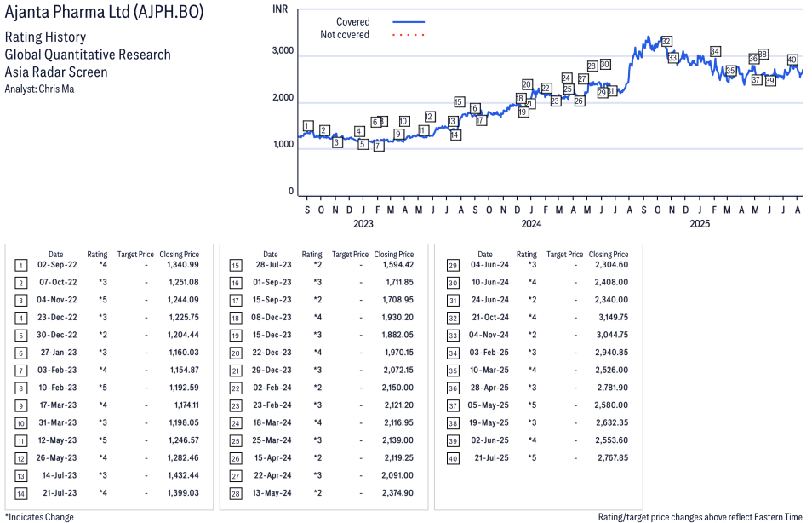Click the *Indicates Change footnote
The image size is (812, 523).
click(39, 517)
